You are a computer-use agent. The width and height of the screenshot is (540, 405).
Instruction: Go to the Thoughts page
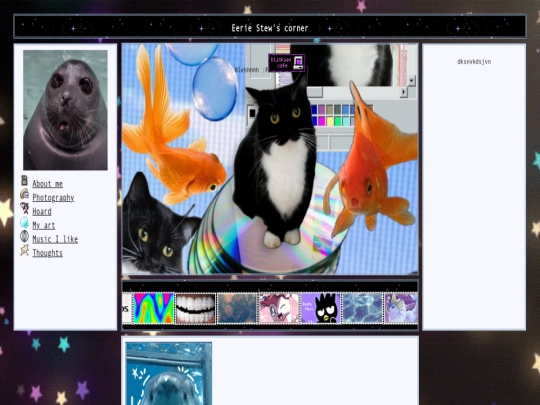48,253
